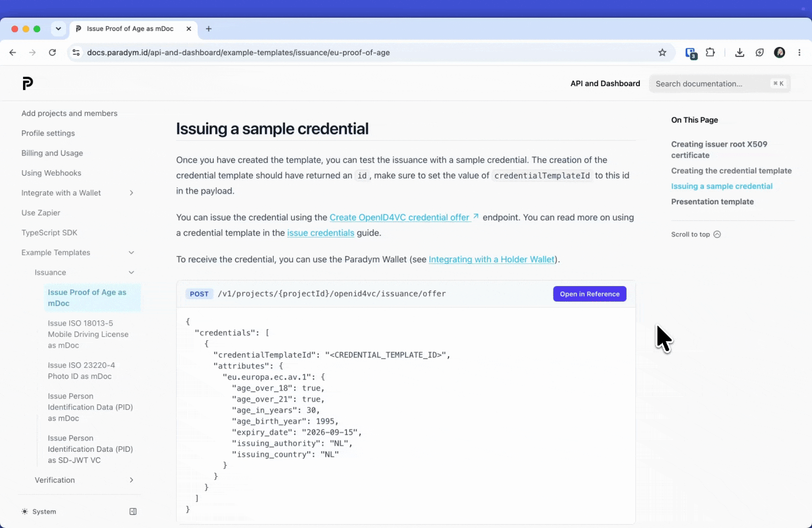Open API and Dashboard menu item
Screen dimensions: 812x528
[x=605, y=84]
